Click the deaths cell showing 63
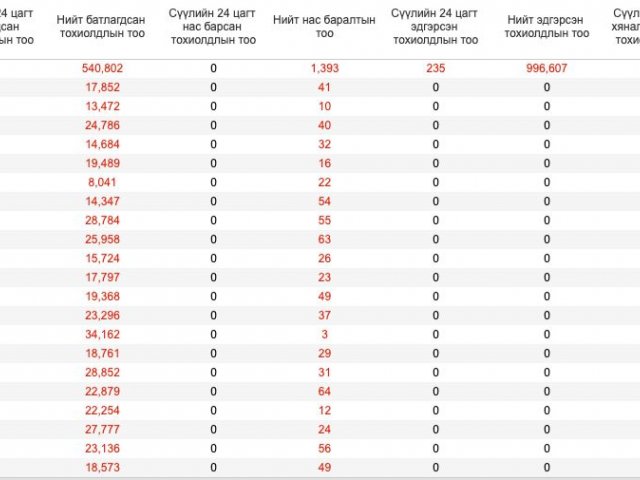640x480 pixels. coord(324,239)
